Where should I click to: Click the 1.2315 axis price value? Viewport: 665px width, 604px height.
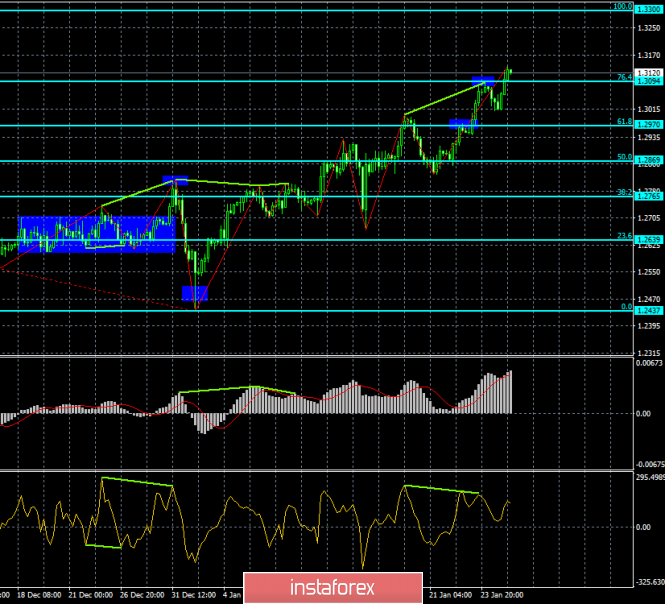649,353
